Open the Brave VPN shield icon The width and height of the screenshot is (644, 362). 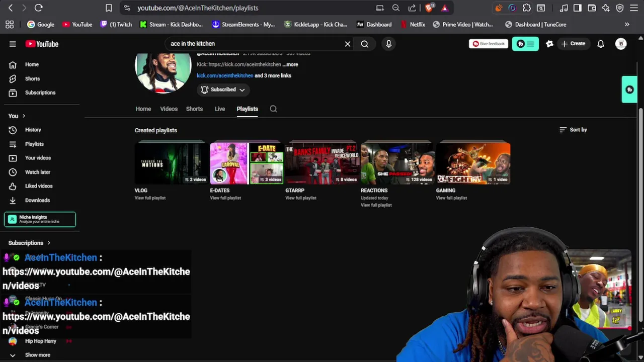point(620,8)
